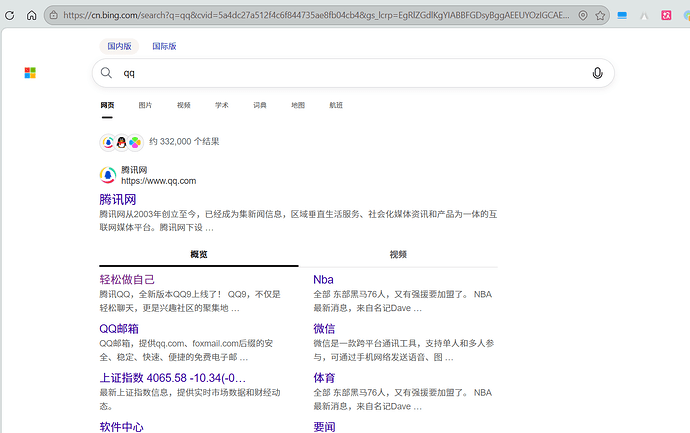
Task: Open the 要闻 sublink
Action: coord(324,427)
